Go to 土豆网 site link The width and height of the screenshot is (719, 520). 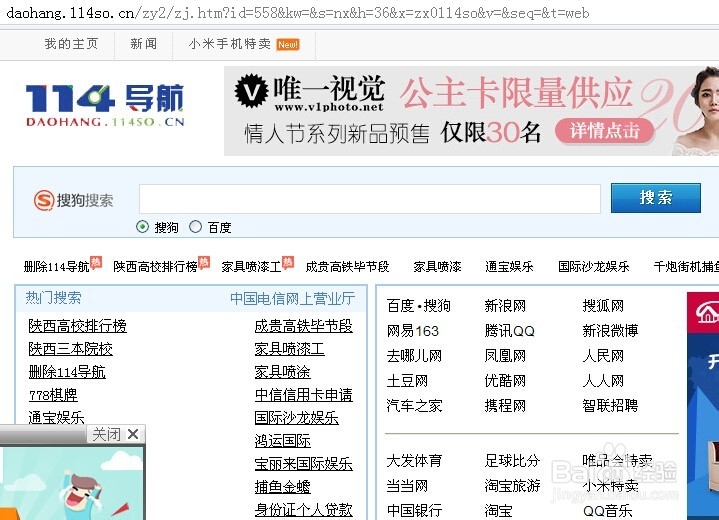(x=407, y=381)
